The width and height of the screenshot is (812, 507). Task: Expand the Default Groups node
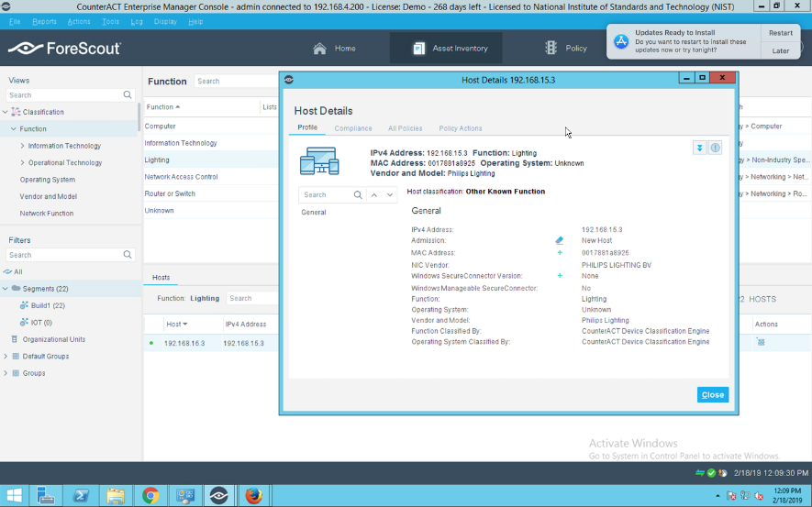(x=6, y=356)
